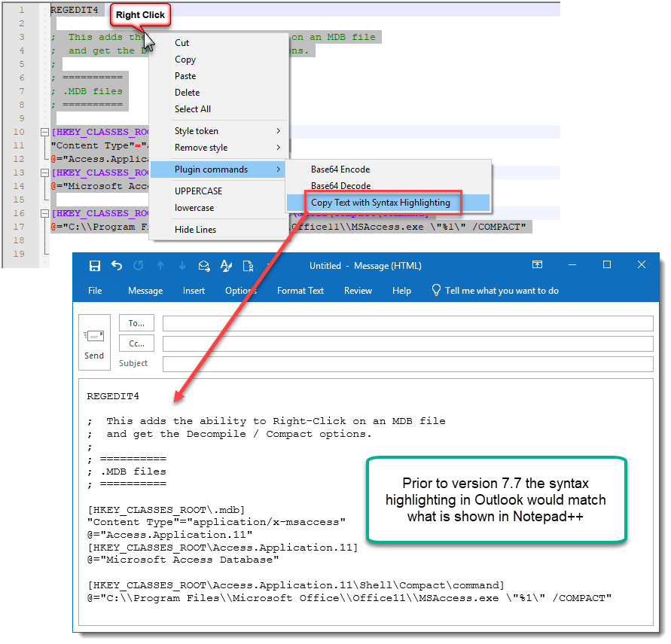Click the envelope send/forward icon in the quick access toolbar
Screen dimensions: 671x644
point(204,267)
